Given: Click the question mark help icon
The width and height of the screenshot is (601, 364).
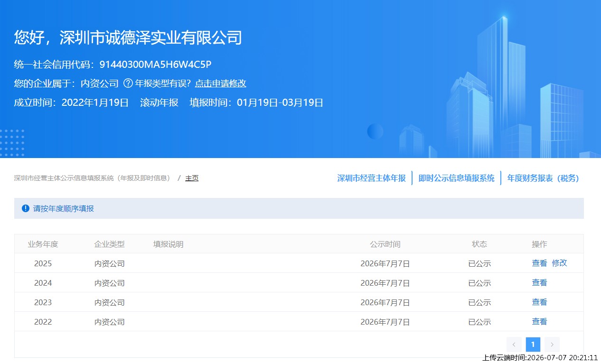Looking at the screenshot, I should tap(128, 83).
